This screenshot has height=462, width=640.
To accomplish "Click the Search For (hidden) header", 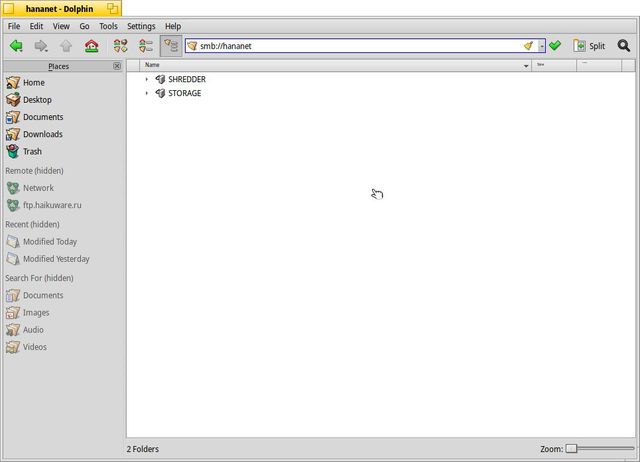I will (x=39, y=278).
